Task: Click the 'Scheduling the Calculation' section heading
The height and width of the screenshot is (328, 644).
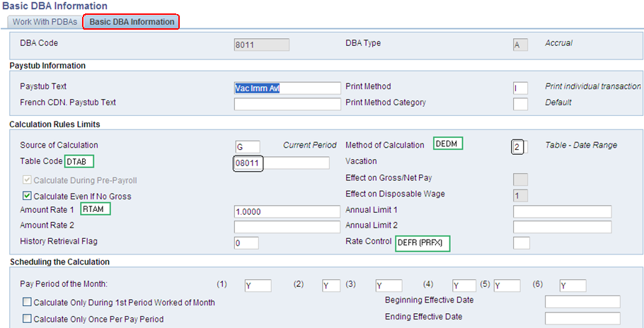Action: click(59, 262)
